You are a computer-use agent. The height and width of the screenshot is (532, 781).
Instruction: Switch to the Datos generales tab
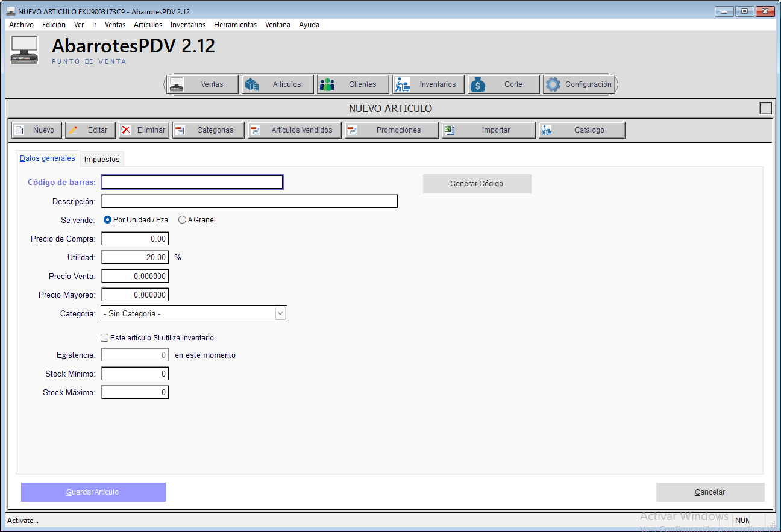48,158
